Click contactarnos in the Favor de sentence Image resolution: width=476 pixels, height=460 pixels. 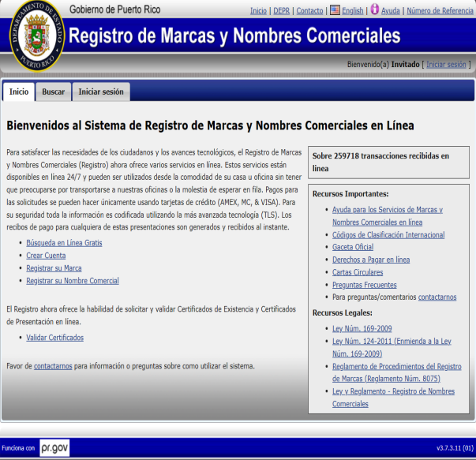coord(53,366)
